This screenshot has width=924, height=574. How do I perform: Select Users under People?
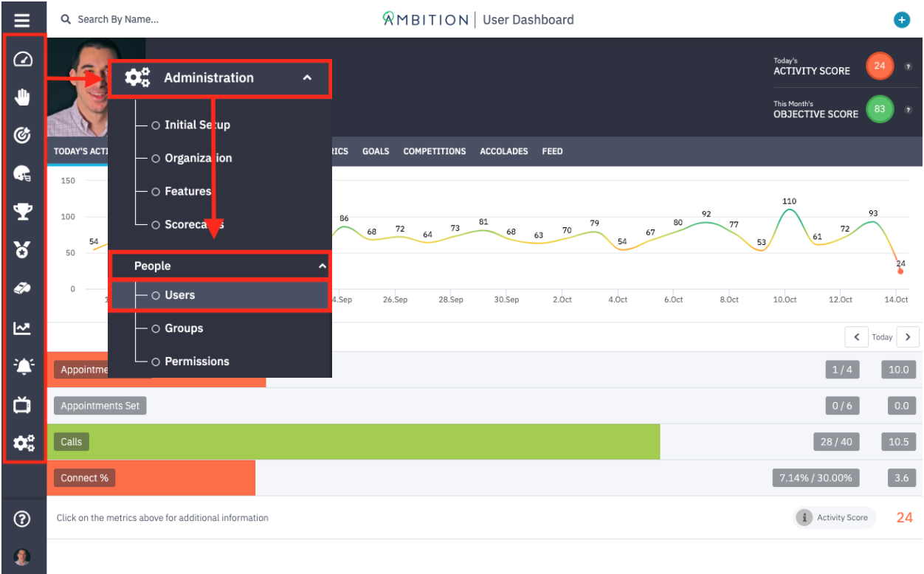(220, 295)
